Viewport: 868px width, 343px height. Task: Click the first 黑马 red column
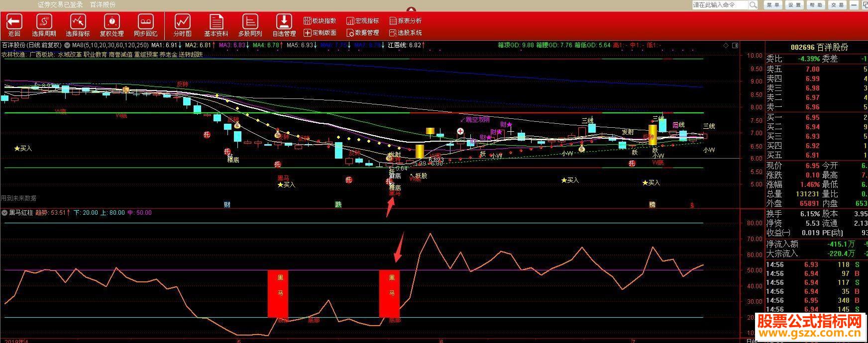(x=278, y=293)
